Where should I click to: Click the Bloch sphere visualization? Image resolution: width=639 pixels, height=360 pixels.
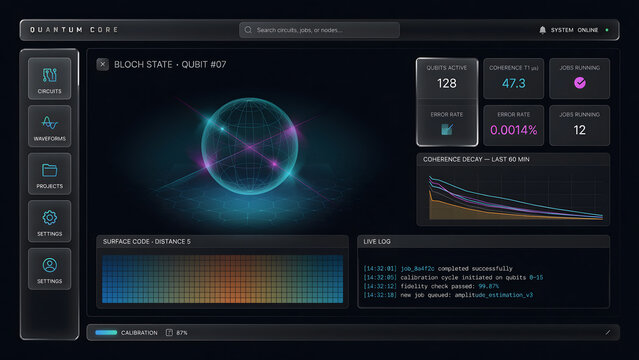pos(249,146)
